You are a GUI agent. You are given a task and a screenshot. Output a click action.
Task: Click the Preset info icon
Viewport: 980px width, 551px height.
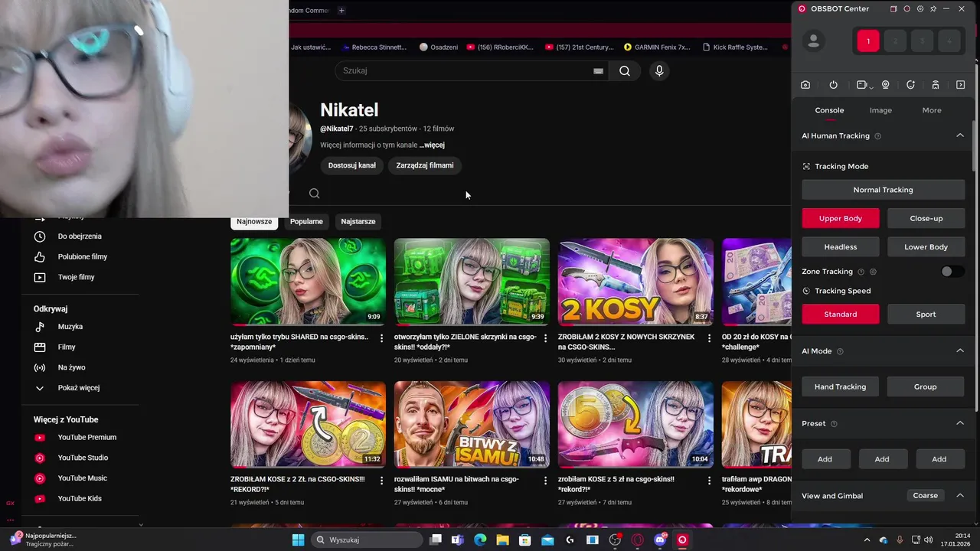tap(834, 424)
